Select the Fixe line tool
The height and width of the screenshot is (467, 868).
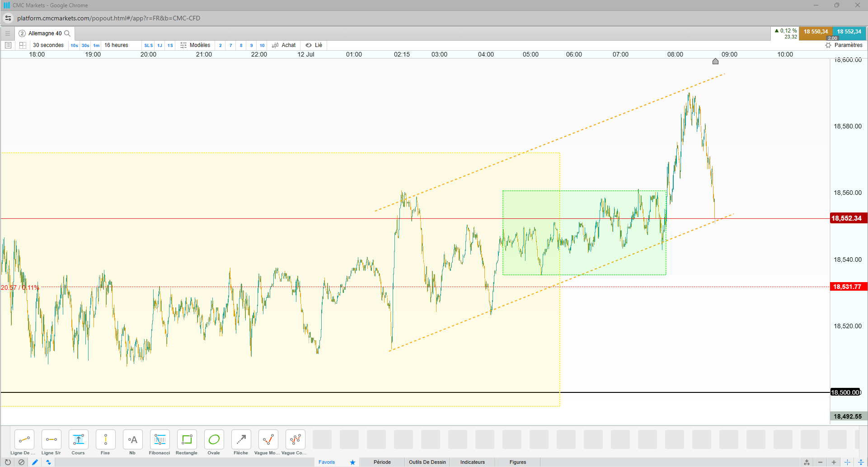(x=105, y=439)
